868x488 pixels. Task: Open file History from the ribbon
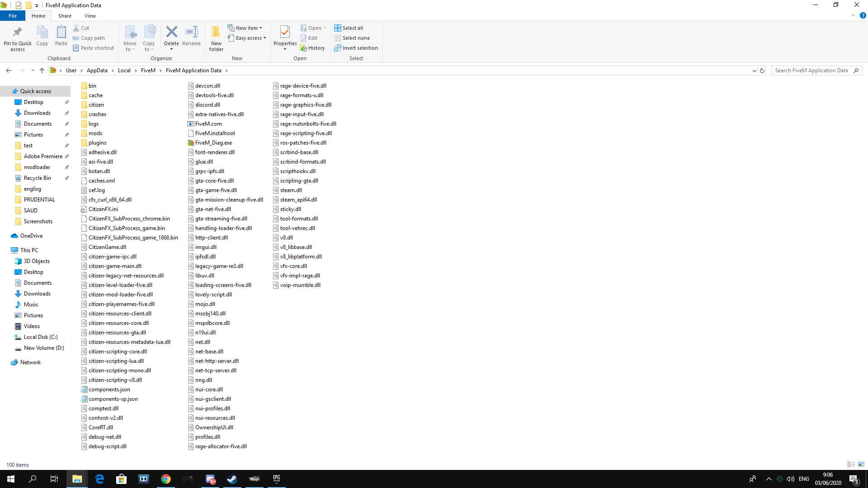[x=313, y=47]
